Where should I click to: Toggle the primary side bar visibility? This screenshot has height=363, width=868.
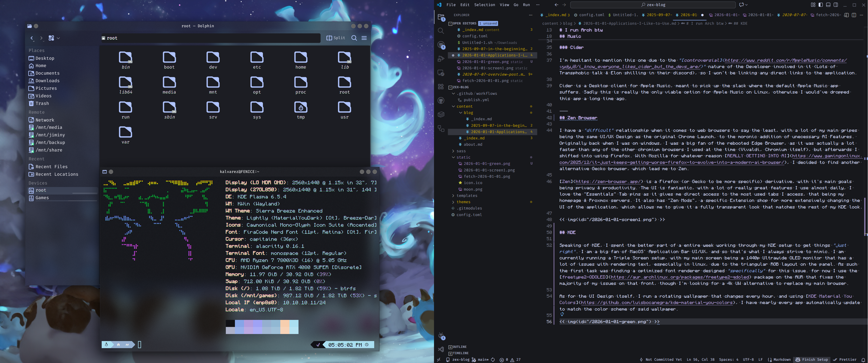point(821,5)
